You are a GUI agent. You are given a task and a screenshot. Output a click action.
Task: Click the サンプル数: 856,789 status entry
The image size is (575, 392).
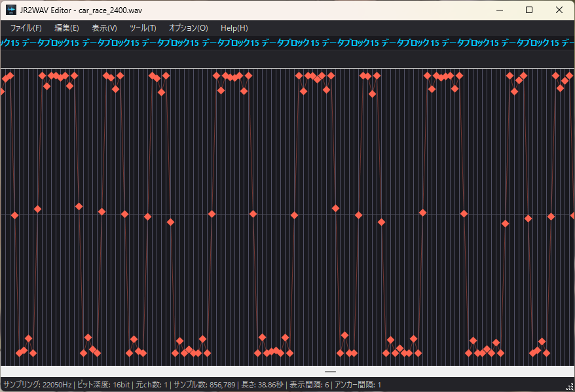tap(204, 385)
